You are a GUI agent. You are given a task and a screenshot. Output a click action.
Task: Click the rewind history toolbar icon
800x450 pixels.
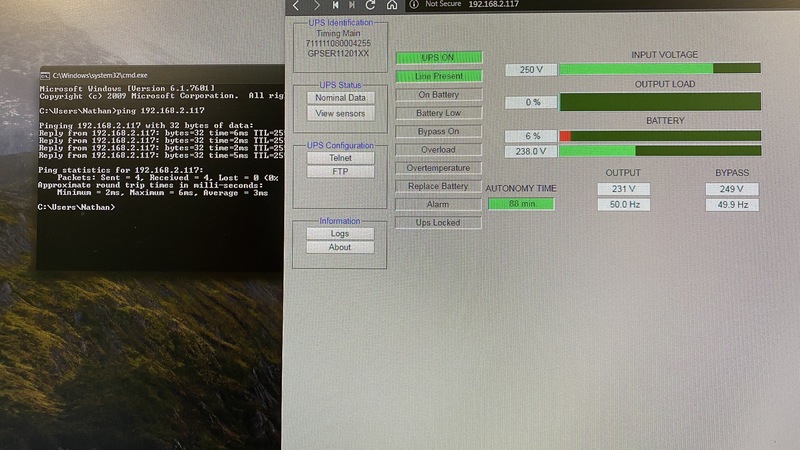pos(335,5)
